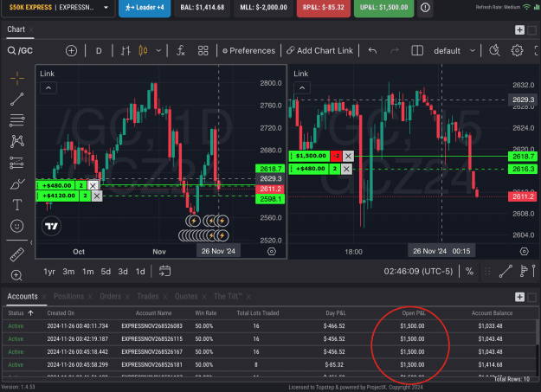Collapse the Link legend on daily chart
The image size is (541, 392).
48,88
